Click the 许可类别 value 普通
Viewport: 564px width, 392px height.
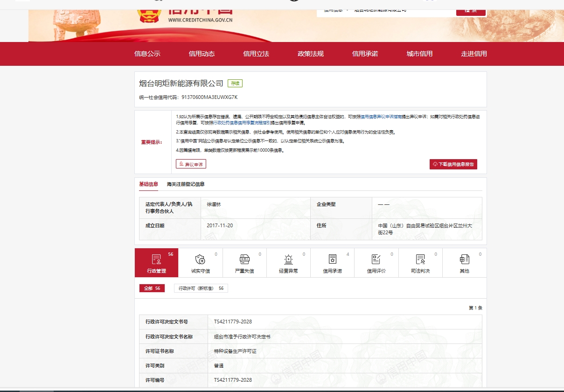(218, 365)
